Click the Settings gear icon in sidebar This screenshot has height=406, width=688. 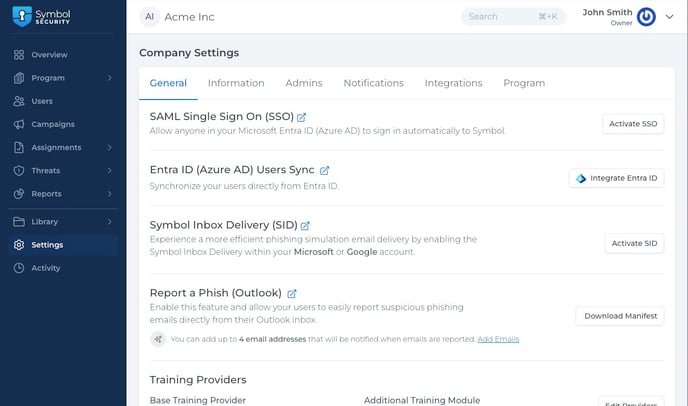coord(19,245)
